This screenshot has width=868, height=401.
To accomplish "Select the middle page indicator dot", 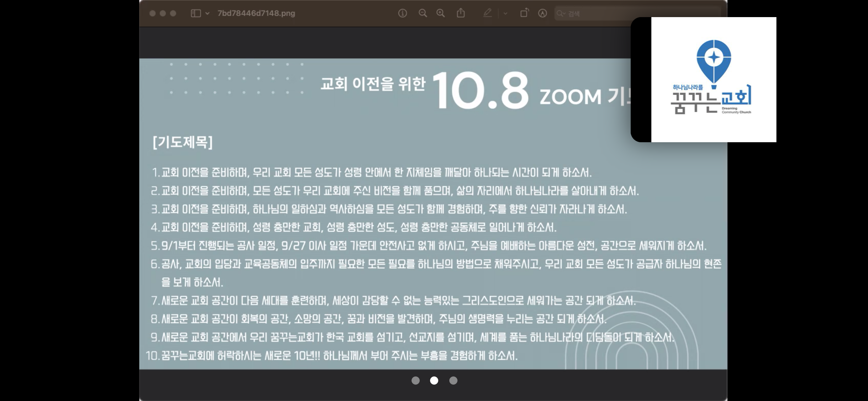I will point(434,381).
